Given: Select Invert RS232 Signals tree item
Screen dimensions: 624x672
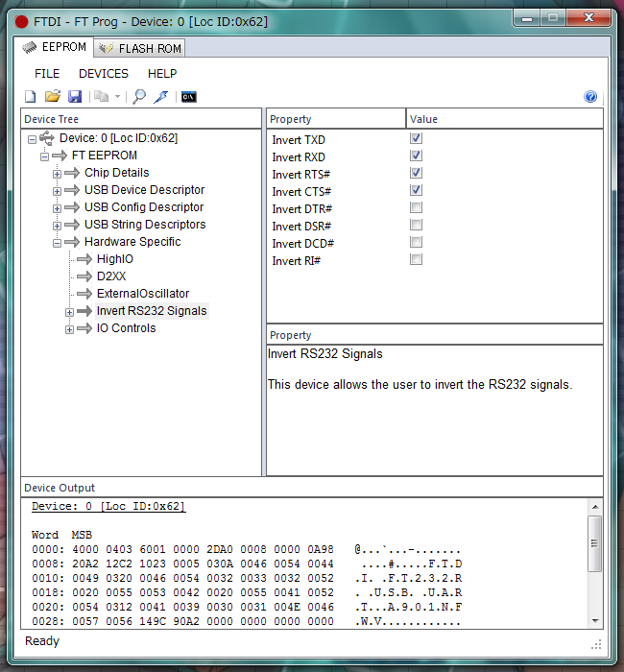Looking at the screenshot, I should [152, 311].
